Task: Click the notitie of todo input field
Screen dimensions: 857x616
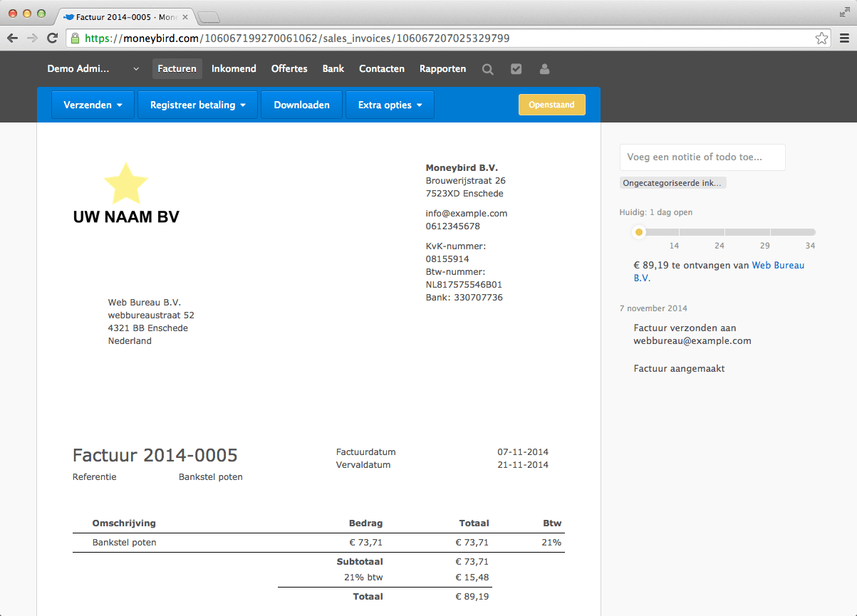Action: [x=702, y=157]
